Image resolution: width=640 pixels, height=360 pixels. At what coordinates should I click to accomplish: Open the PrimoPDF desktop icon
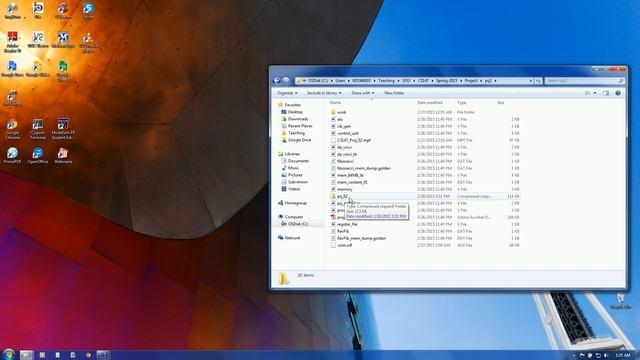(12, 156)
